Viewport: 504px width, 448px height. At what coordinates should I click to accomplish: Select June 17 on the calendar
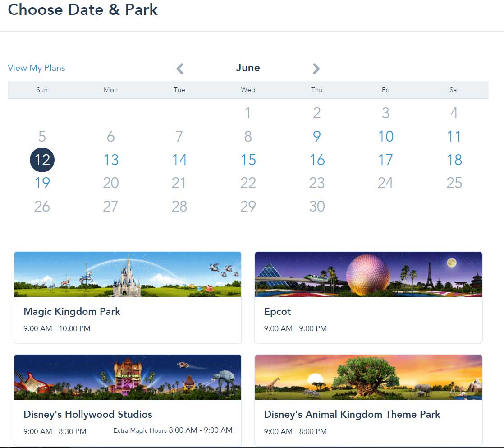pyautogui.click(x=386, y=160)
